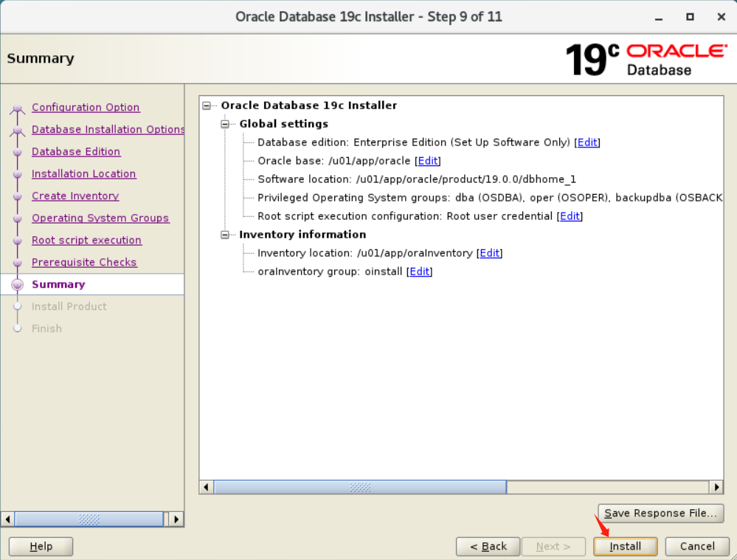The width and height of the screenshot is (737, 560).
Task: Click sidebar scroll-right arrow
Action: [176, 519]
